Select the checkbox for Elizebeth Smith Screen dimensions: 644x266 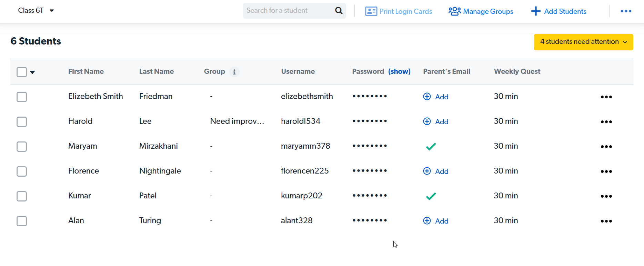[x=22, y=97]
